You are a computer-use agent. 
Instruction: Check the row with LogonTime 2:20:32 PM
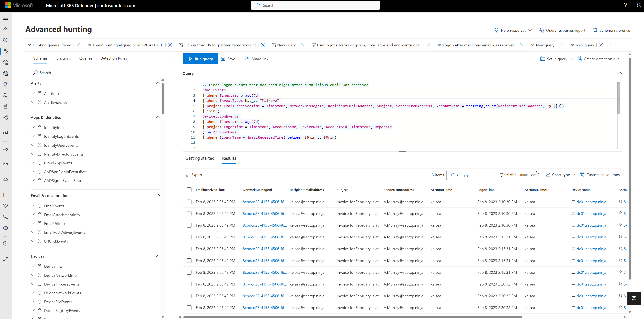pos(189,284)
